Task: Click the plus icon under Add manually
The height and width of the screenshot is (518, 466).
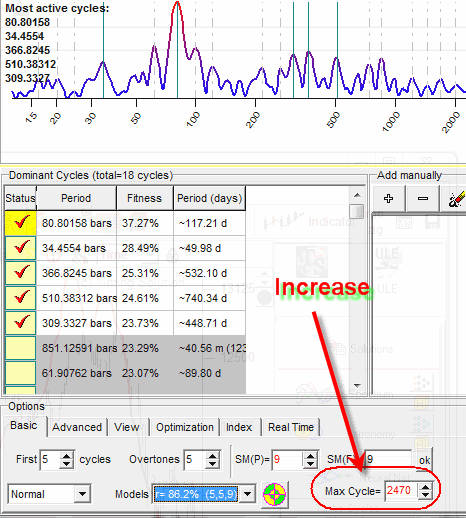Action: [388, 199]
